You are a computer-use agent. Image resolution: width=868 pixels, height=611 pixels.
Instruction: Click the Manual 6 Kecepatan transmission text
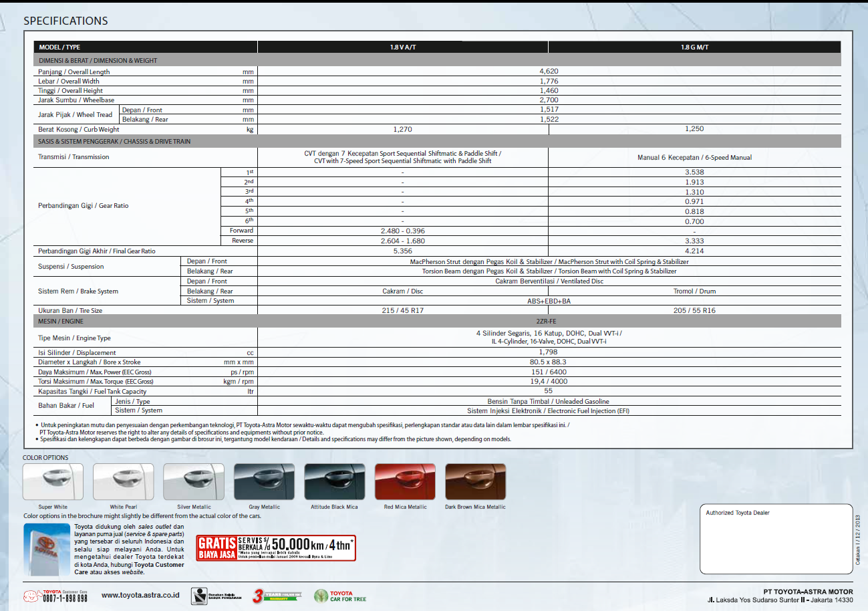pyautogui.click(x=694, y=158)
